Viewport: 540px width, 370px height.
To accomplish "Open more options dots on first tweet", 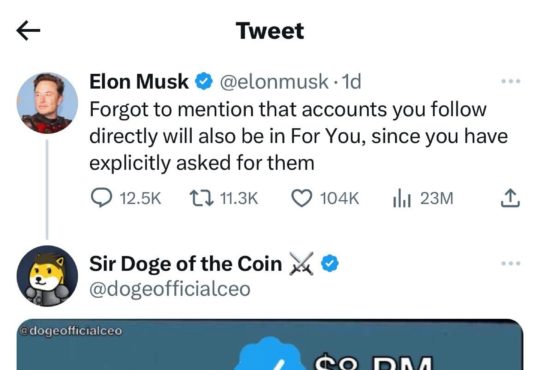I will point(510,81).
